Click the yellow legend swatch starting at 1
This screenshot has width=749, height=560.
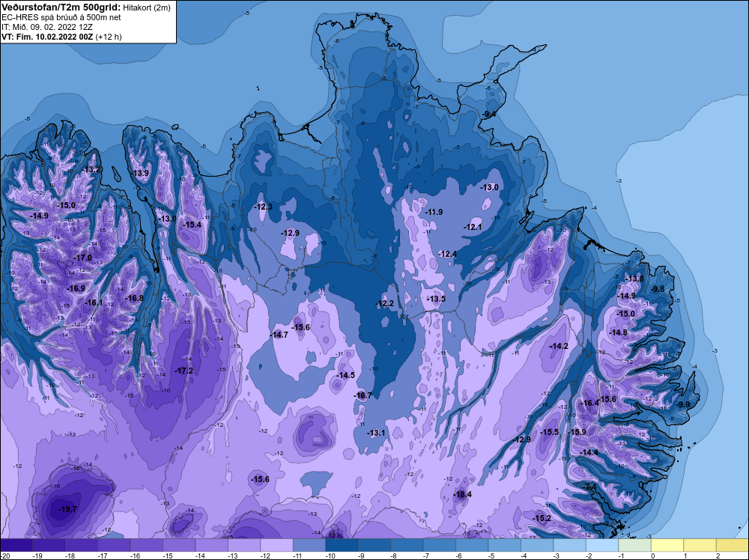700,545
